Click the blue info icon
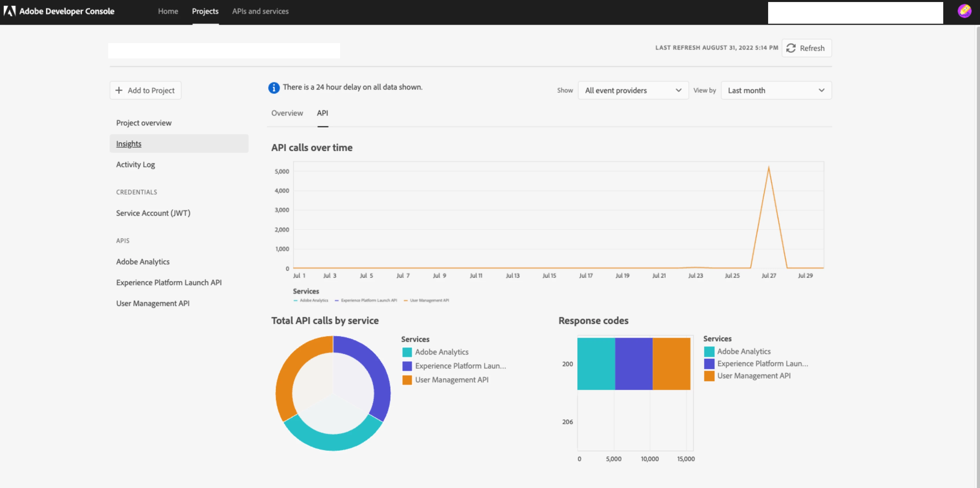 (274, 87)
